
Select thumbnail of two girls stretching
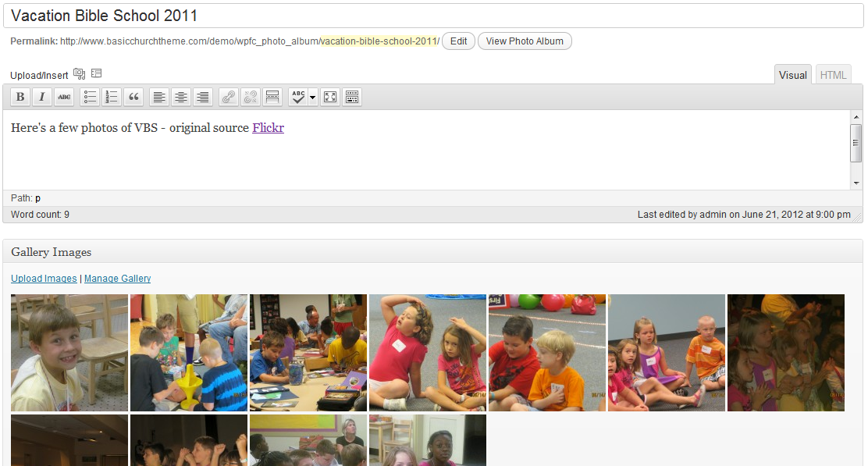coord(427,353)
